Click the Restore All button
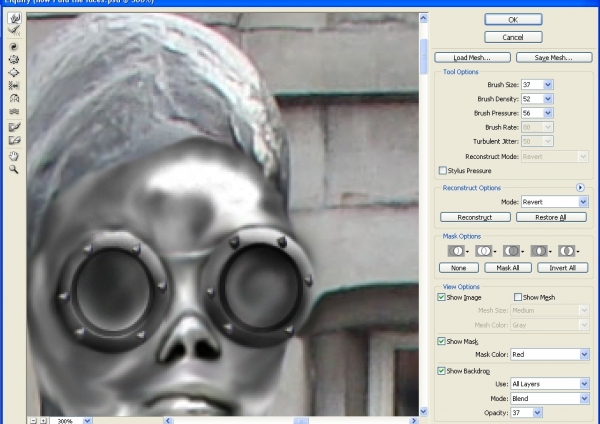Screen dimensions: 600x424 pos(551,217)
